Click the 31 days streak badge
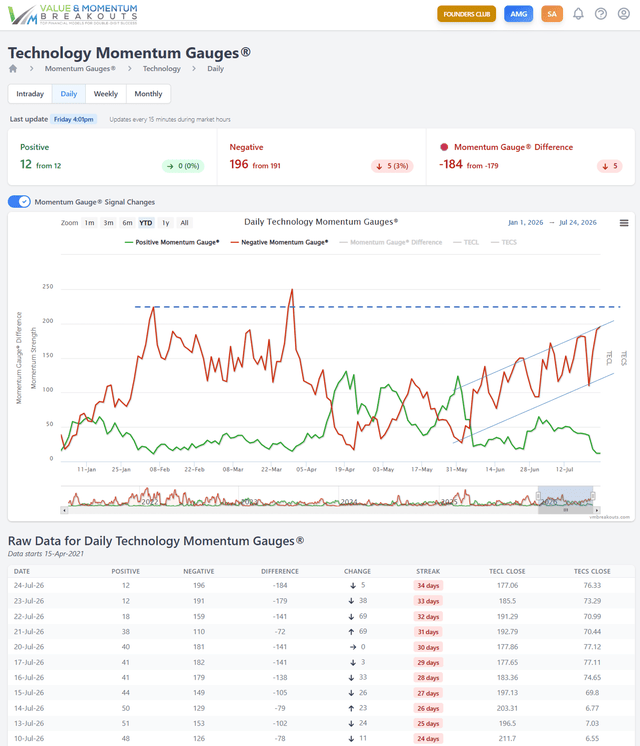Image resolution: width=640 pixels, height=746 pixels. [428, 632]
